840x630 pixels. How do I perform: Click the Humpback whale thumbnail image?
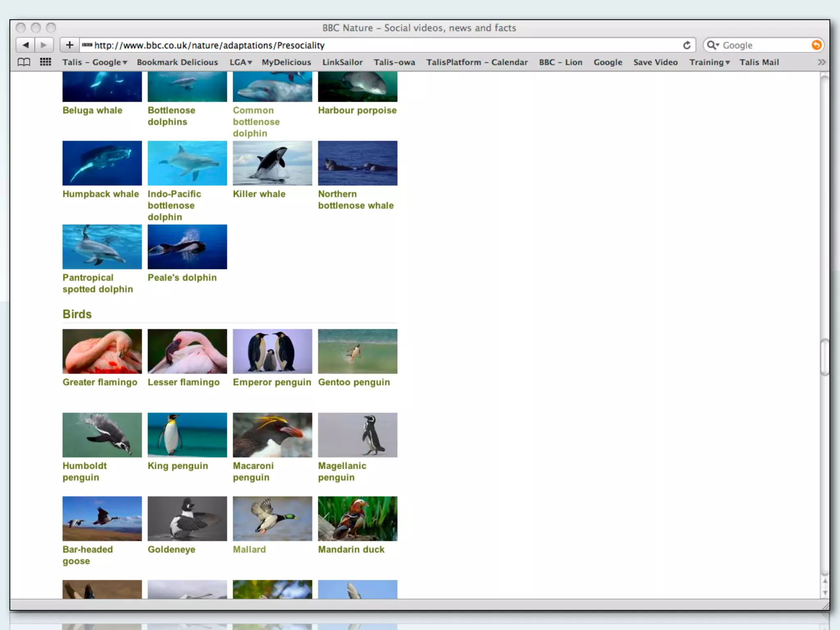[x=102, y=163]
